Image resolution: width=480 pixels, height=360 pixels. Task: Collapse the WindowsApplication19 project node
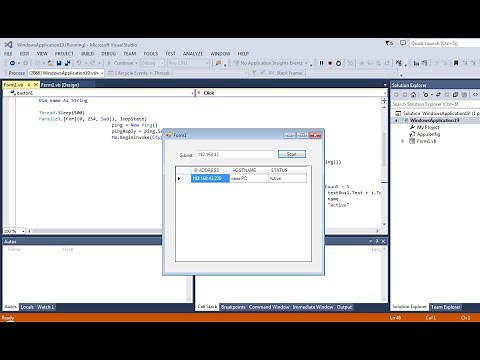coord(396,120)
